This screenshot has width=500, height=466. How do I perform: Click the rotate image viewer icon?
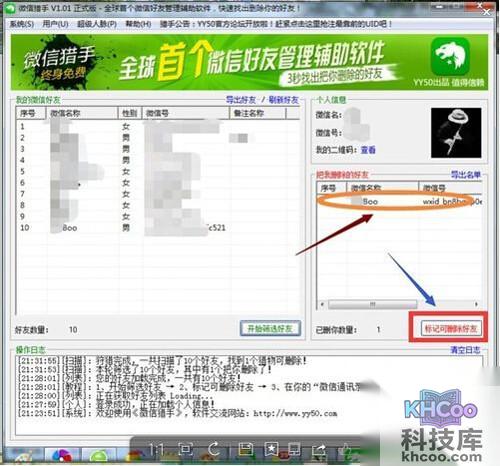click(214, 450)
